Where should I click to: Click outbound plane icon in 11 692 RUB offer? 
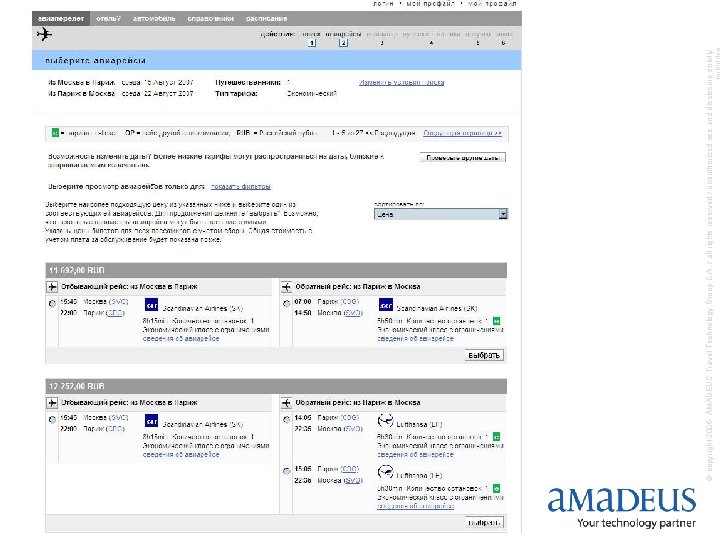click(x=52, y=287)
